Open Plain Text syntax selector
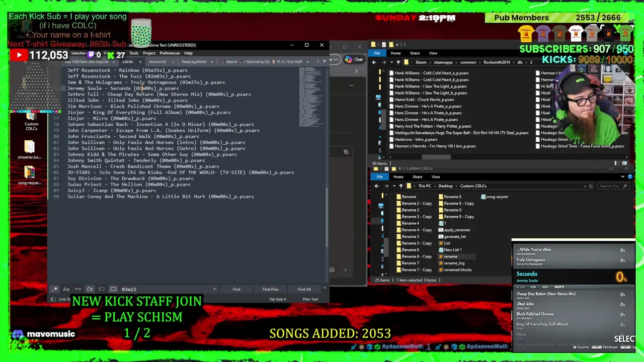Screen dimensions: 644x362 coord(310,299)
